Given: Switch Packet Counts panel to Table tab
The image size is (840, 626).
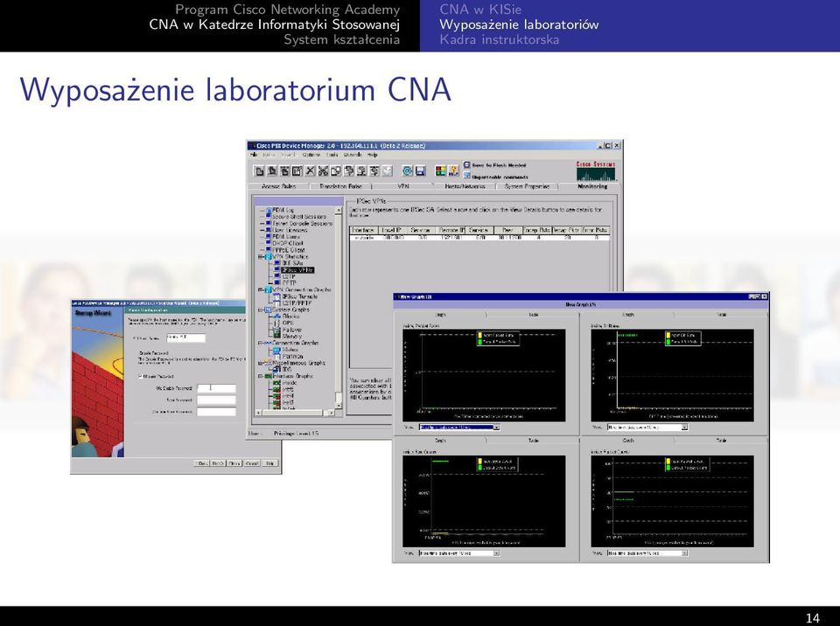Looking at the screenshot, I should [722, 440].
